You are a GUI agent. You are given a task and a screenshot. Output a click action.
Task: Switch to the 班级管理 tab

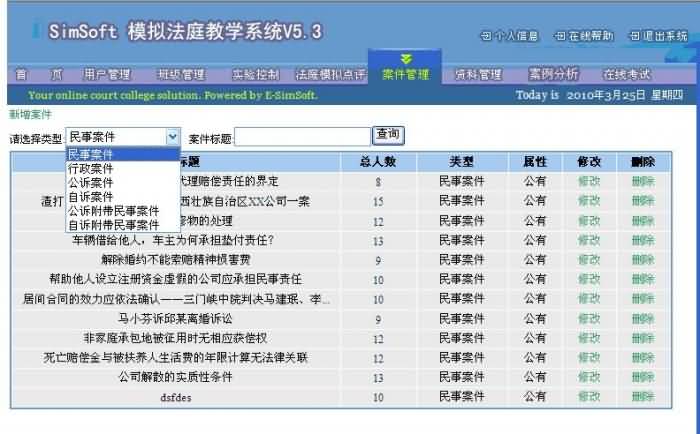[181, 75]
